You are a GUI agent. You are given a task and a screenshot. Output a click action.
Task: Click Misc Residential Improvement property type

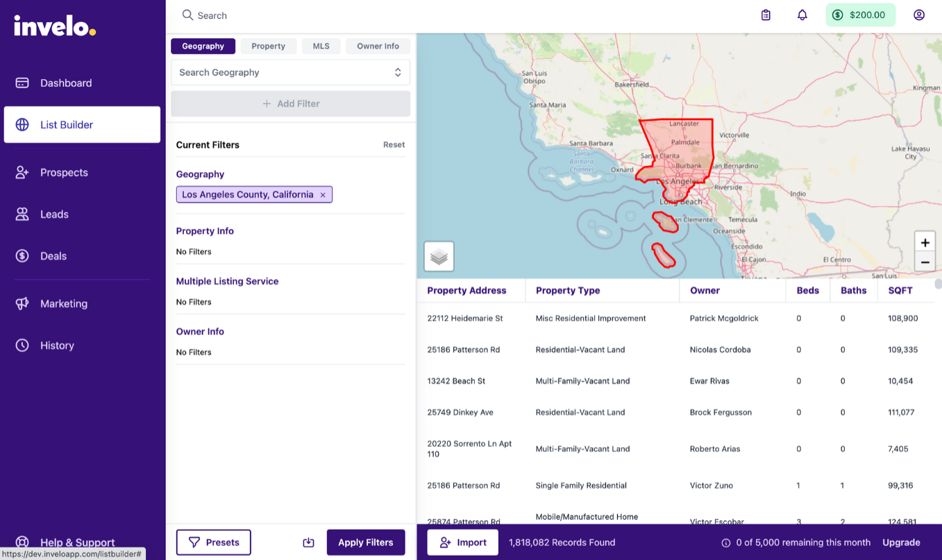coord(591,319)
